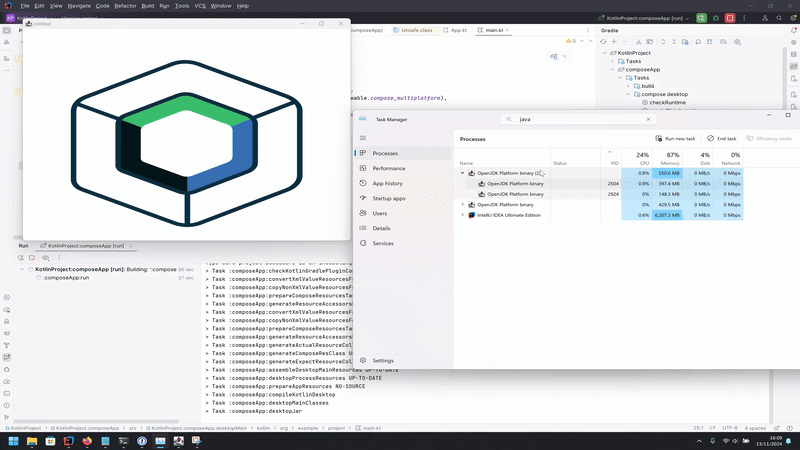The image size is (800, 450).
Task: Open Terminal tool window icon on left strip
Action: 7,393
